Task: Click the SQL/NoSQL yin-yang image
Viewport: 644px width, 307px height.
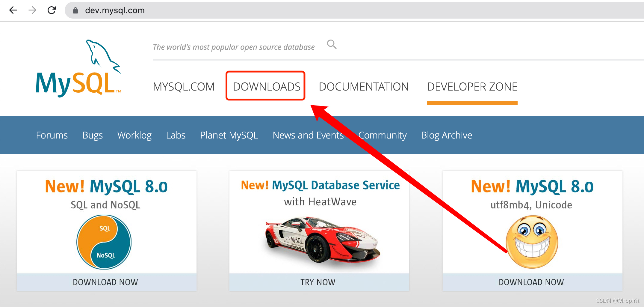Action: (x=104, y=242)
